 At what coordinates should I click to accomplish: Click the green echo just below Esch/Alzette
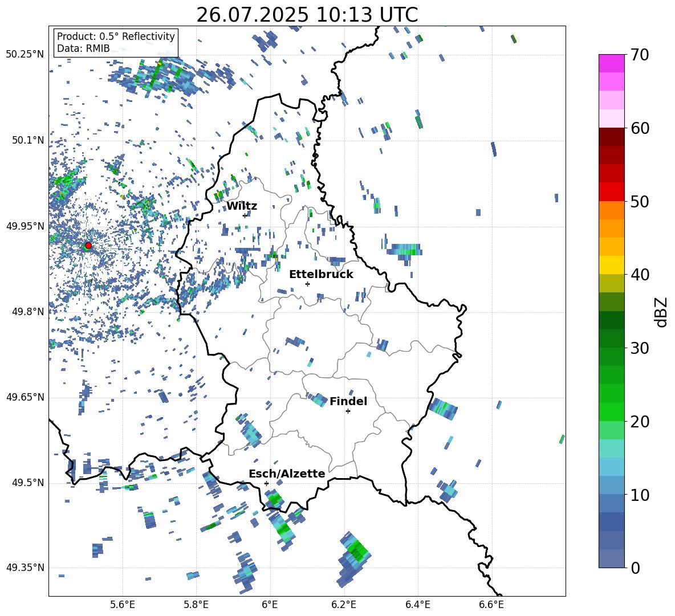point(274,500)
